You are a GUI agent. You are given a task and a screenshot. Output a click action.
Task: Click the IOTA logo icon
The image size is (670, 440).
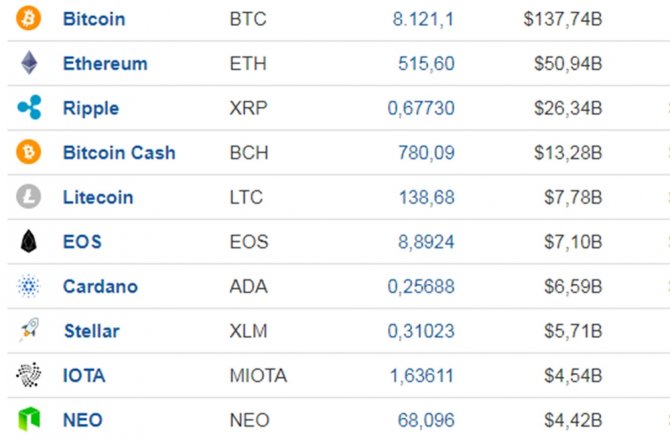[x=29, y=375]
